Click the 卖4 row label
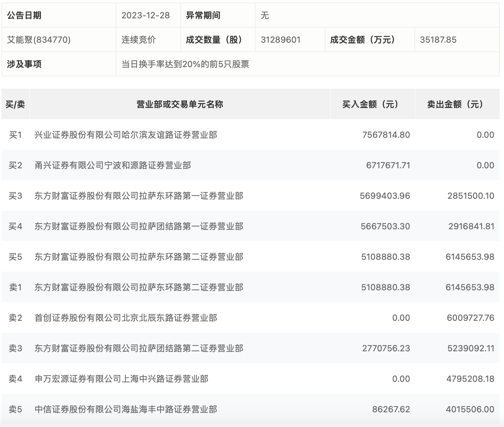504x427 pixels. 15,379
